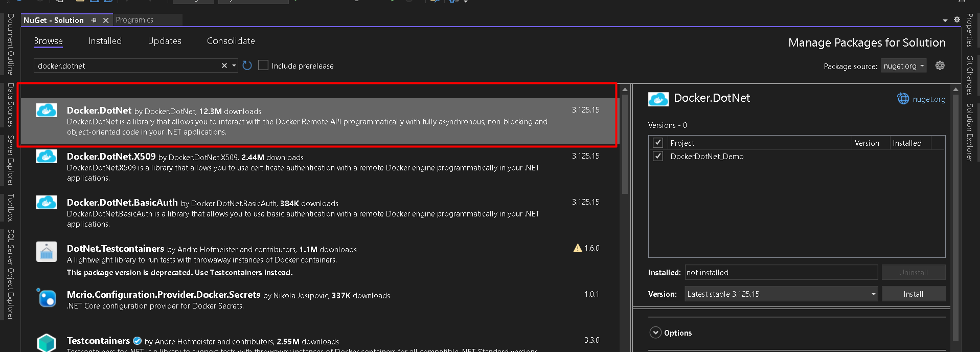Select the Testcontainers package title
980x352 pixels.
[x=98, y=341]
